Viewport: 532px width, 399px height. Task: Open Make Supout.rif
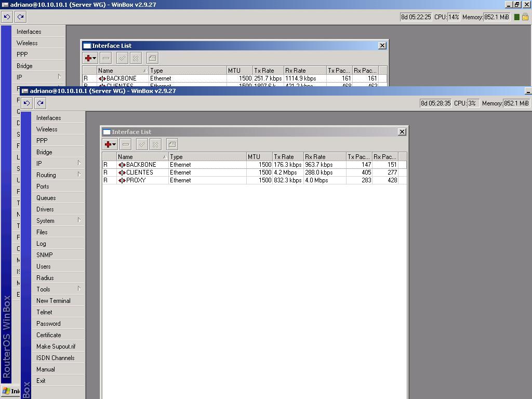tap(58, 347)
